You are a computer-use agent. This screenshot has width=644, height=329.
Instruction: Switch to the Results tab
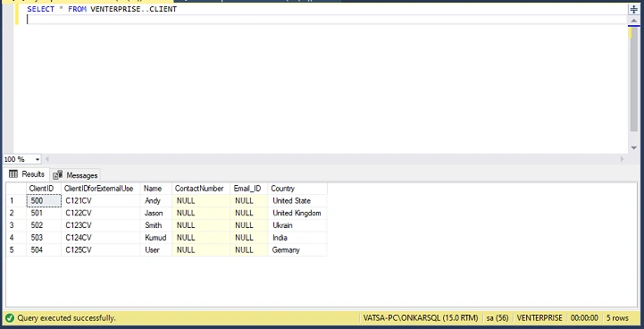27,174
